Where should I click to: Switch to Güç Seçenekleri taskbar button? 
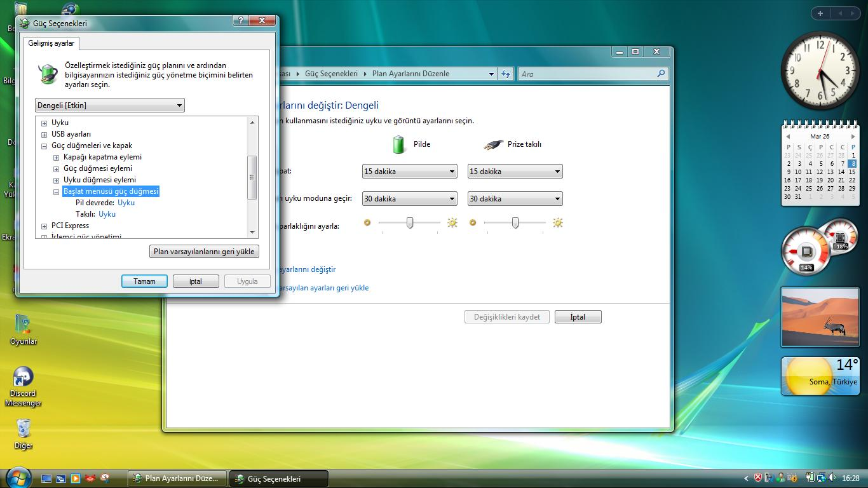coord(279,478)
